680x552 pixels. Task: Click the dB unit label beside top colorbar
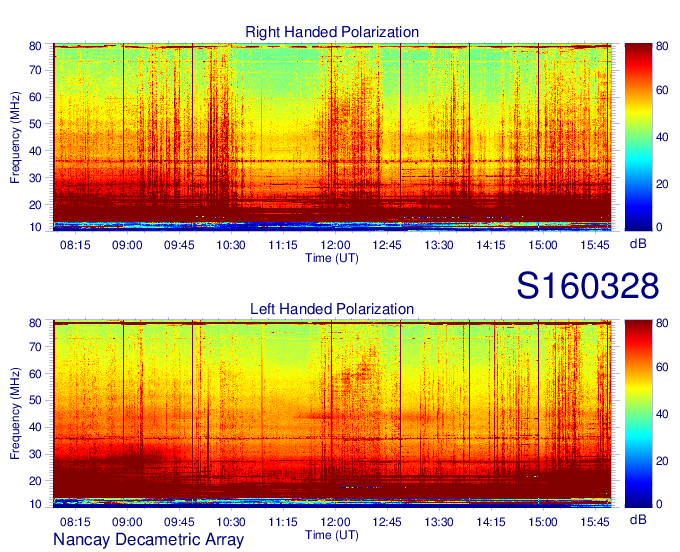click(638, 244)
